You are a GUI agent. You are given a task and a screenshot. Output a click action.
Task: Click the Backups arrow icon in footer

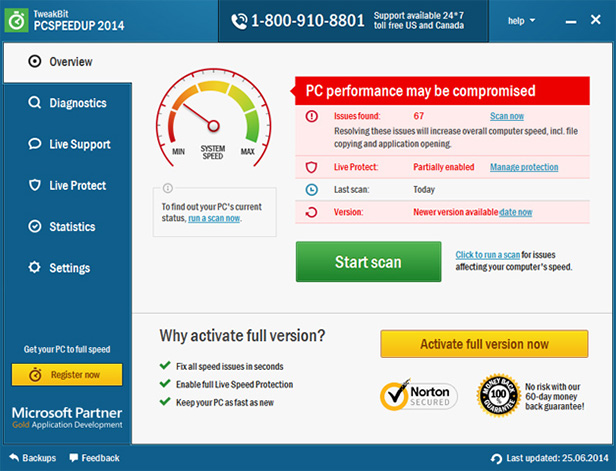(14, 458)
